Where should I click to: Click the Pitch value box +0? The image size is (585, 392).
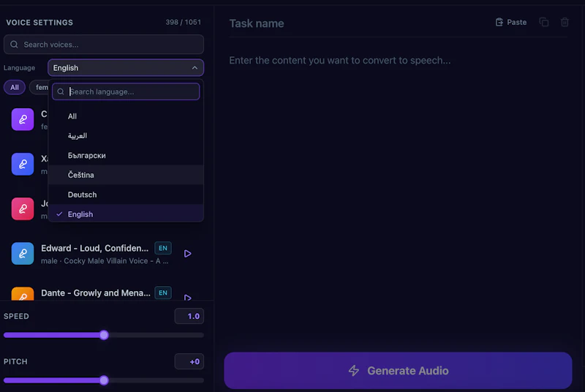[x=189, y=361]
